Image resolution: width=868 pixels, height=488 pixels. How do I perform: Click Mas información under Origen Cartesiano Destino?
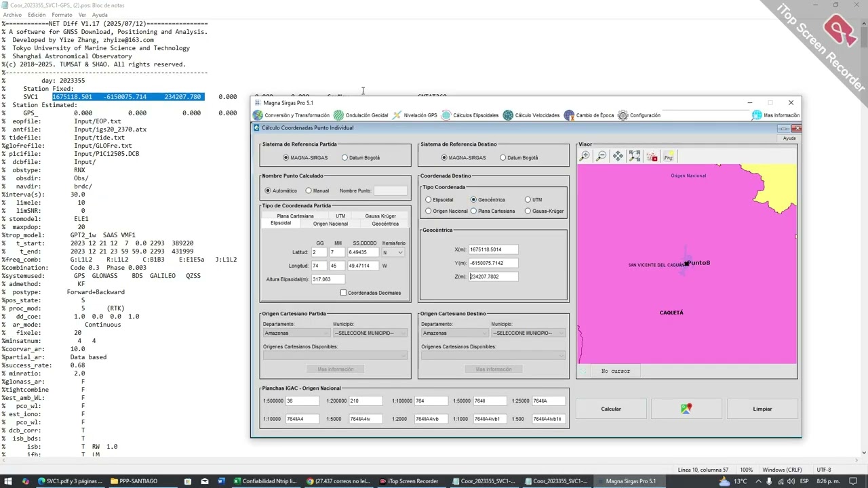494,369
